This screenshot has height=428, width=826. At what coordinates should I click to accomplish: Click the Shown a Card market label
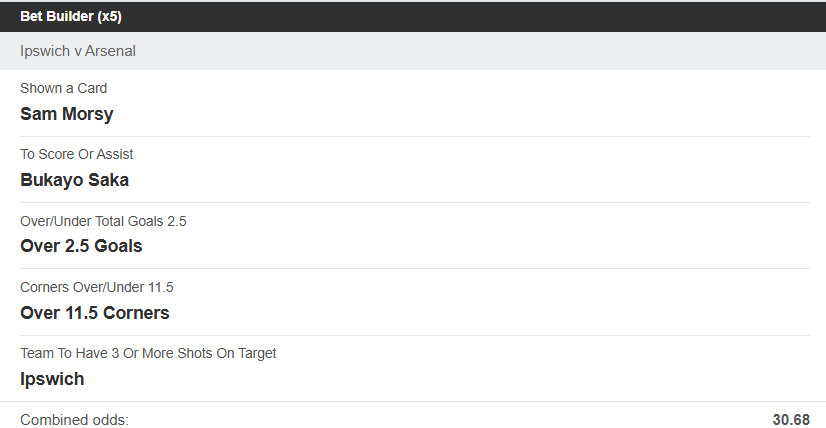pos(64,88)
